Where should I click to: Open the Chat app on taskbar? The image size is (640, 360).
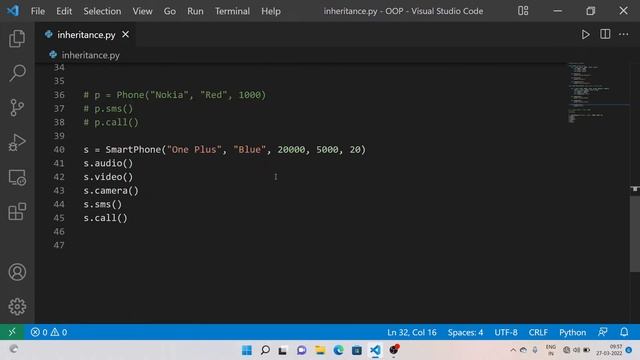tap(301, 350)
